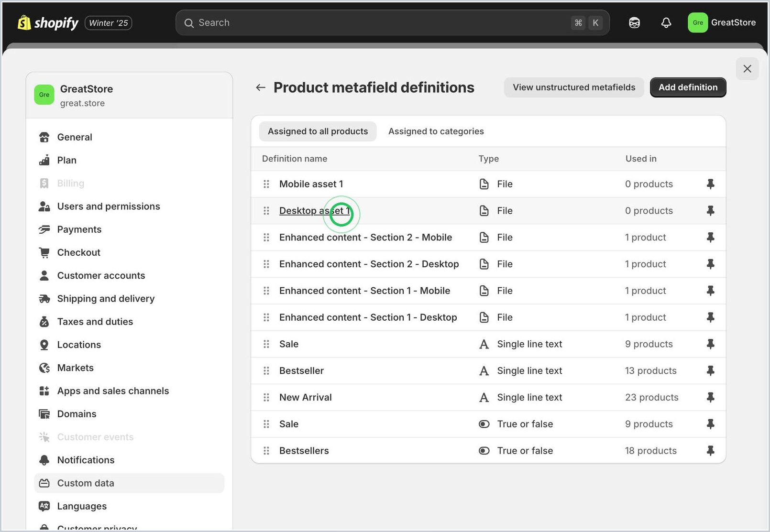The width and height of the screenshot is (770, 532).
Task: Click drag handle of Desktop asset 1
Action: [266, 211]
